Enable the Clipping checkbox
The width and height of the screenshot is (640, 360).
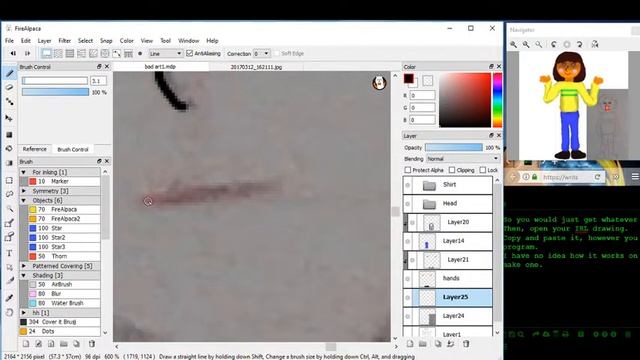452,170
